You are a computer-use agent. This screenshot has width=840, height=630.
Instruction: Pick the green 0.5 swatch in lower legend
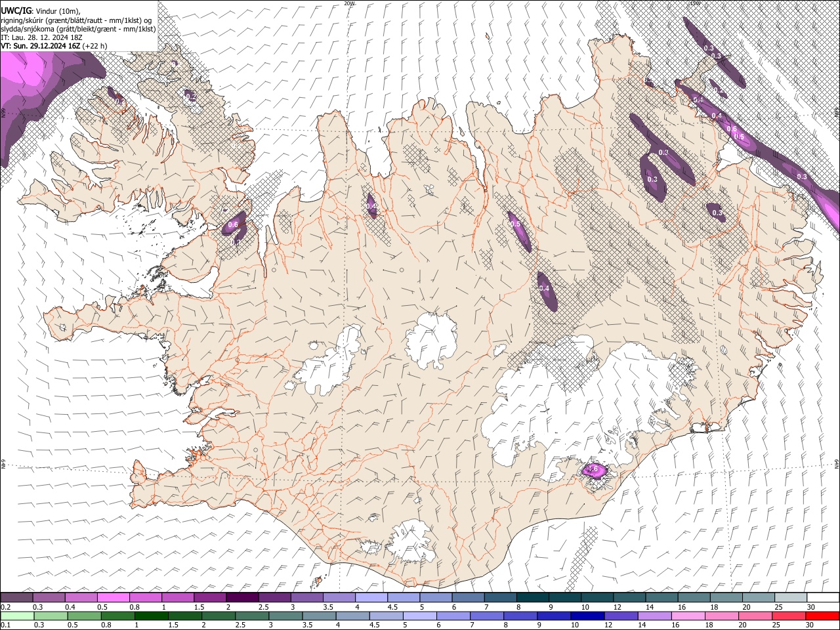point(84,616)
